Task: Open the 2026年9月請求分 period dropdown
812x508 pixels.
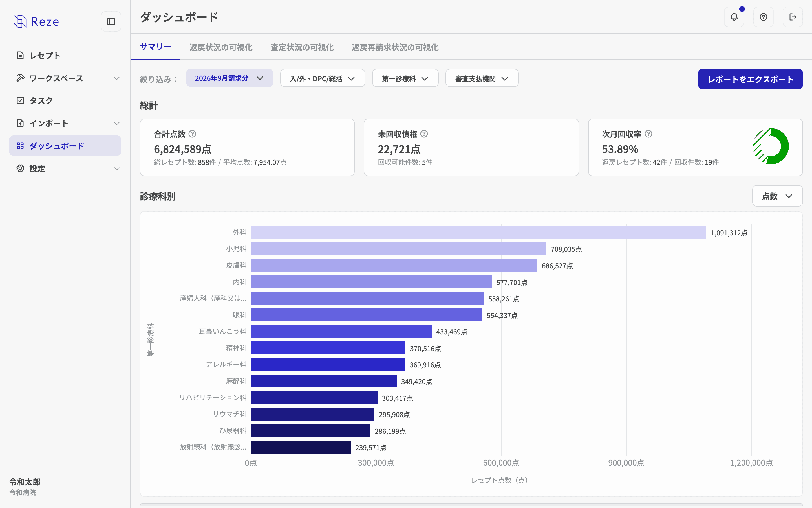Action: click(x=230, y=78)
